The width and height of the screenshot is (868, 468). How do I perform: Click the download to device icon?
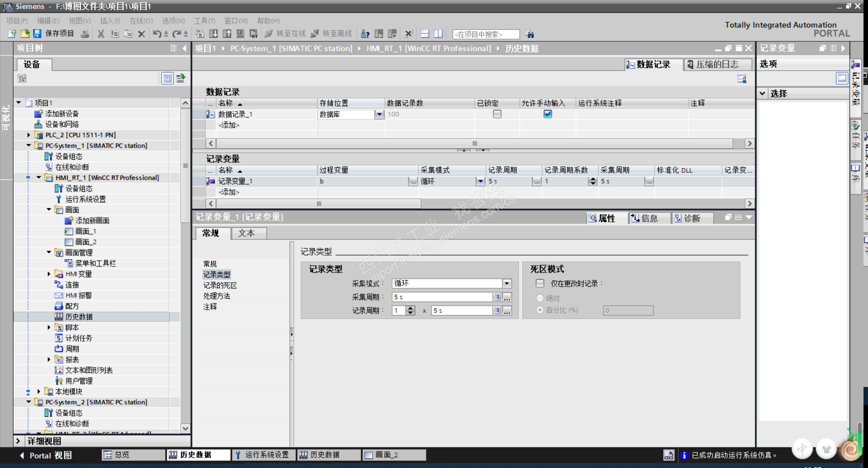pyautogui.click(x=214, y=34)
